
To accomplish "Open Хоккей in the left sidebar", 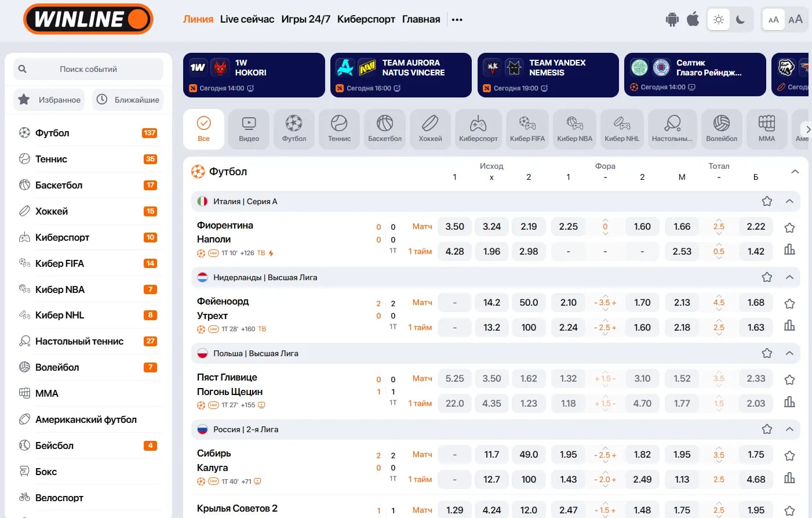I will [x=88, y=211].
